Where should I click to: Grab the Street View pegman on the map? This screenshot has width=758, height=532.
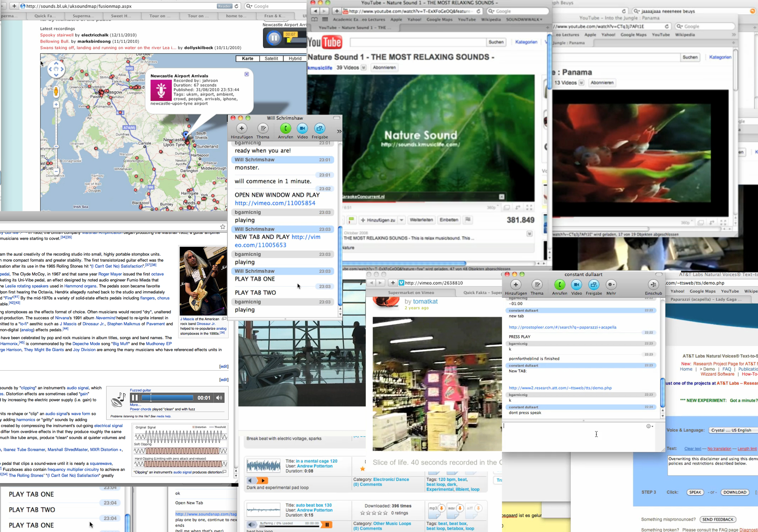pos(56,92)
